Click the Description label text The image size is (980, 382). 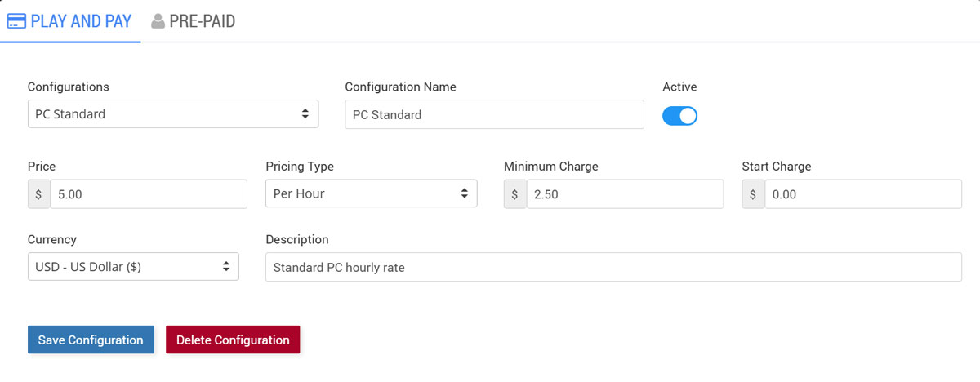point(297,239)
